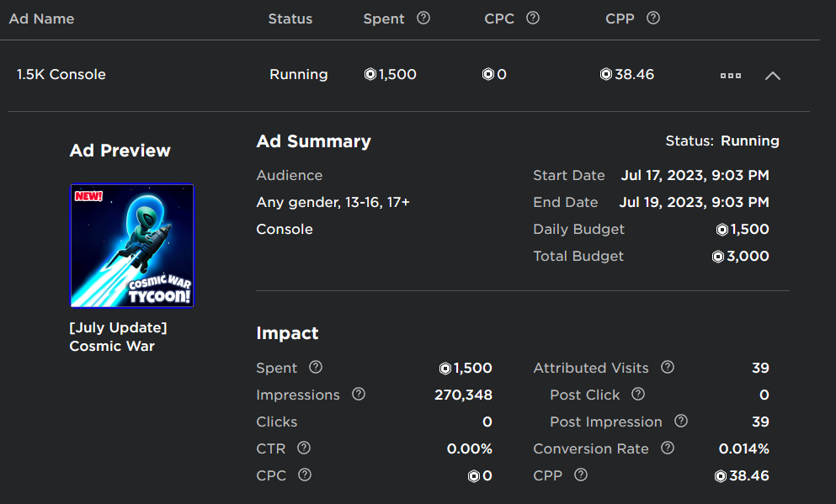Open the Attributed Visits help icon
The image size is (836, 504).
pyautogui.click(x=667, y=368)
